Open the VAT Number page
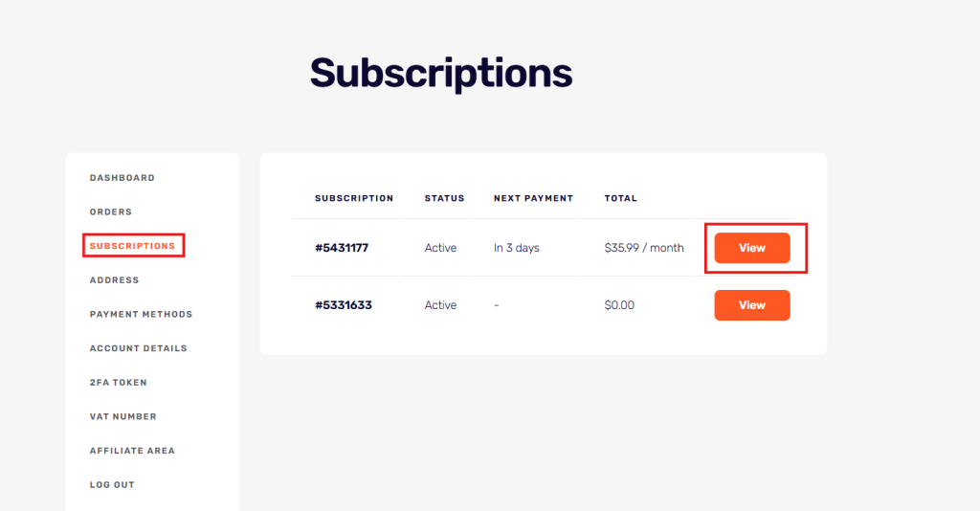980x511 pixels. point(123,416)
